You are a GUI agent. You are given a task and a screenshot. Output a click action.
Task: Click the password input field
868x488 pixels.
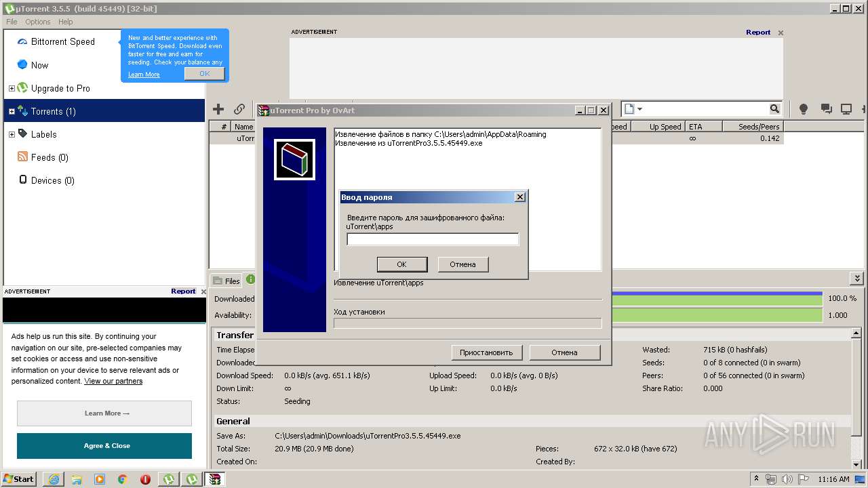433,239
